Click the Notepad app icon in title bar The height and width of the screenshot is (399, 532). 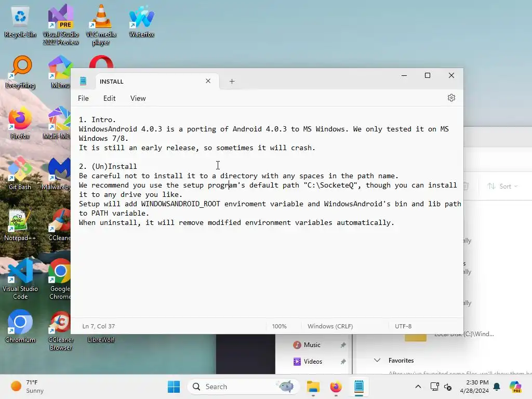(83, 81)
